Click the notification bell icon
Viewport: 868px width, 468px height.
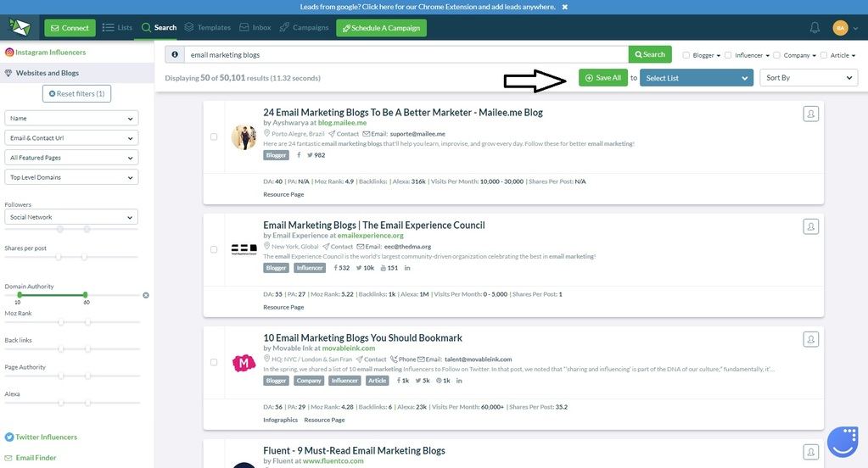pyautogui.click(x=815, y=28)
